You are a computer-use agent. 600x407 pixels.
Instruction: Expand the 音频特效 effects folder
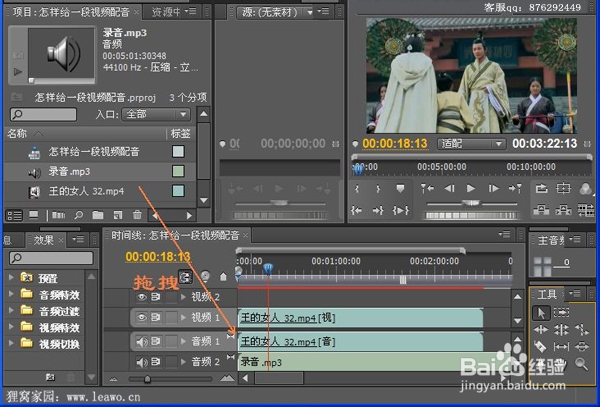tap(11, 293)
